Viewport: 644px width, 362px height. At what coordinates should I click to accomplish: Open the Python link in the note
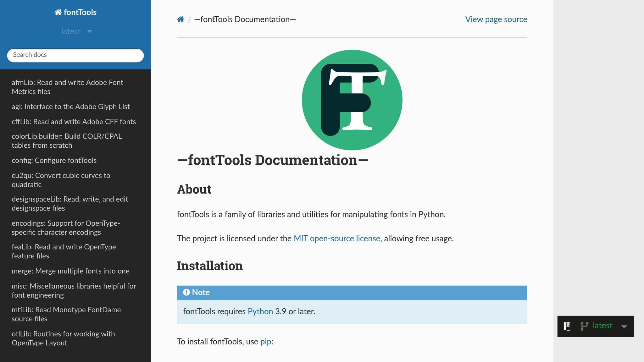tap(260, 311)
